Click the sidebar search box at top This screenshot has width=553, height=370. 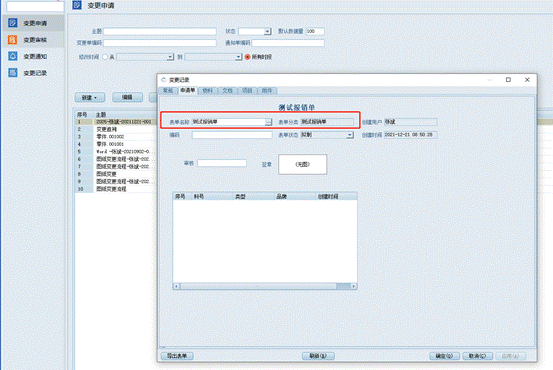35,6
